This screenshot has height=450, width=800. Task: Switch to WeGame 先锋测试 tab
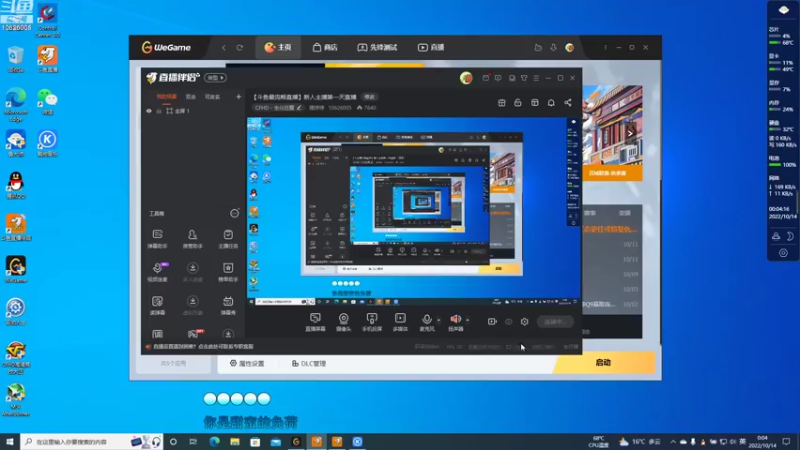coord(377,47)
